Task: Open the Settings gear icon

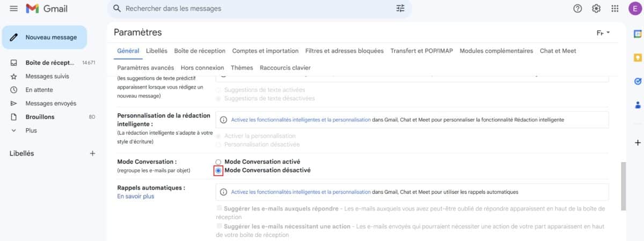Action: [x=596, y=9]
